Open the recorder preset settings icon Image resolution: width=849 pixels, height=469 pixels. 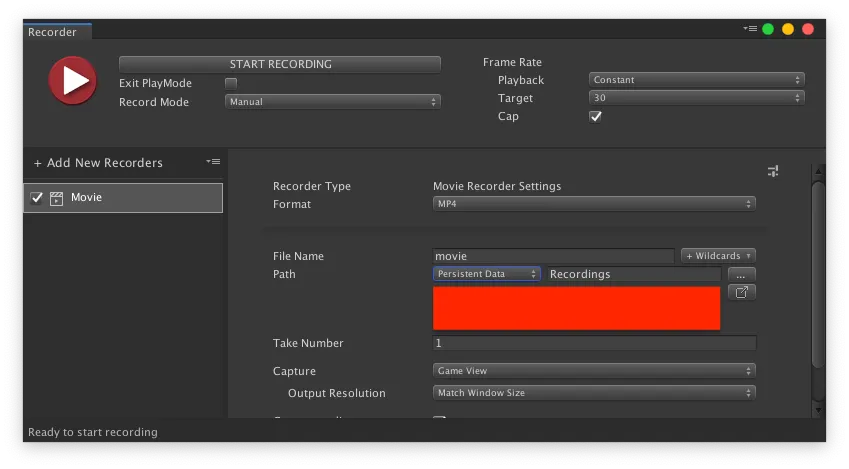coord(773,172)
